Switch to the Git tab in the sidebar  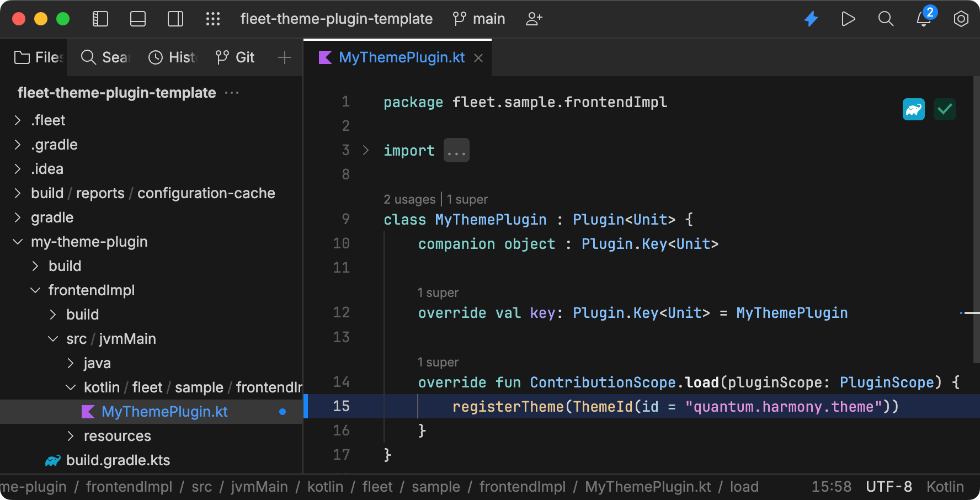(x=235, y=57)
